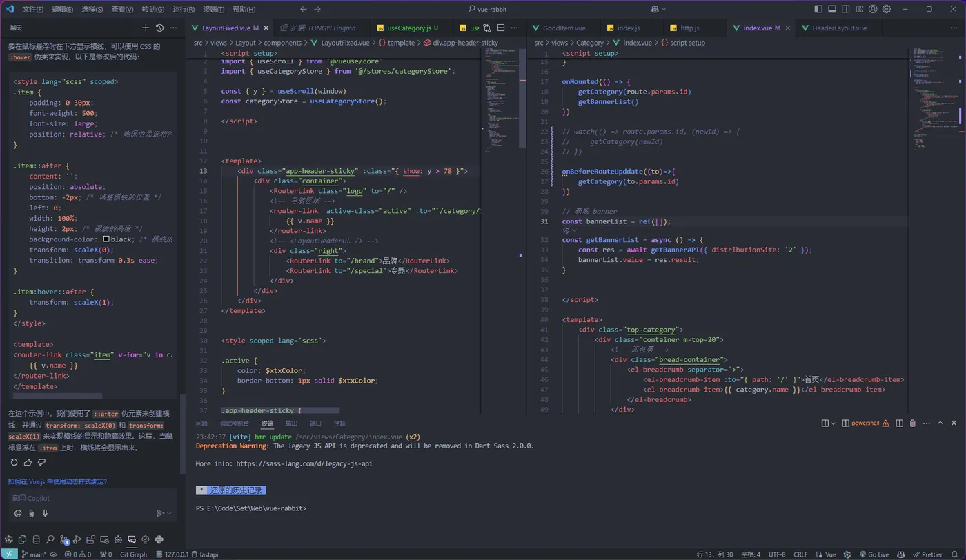This screenshot has height=560, width=966.
Task: Open the main* git branch in status bar
Action: pyautogui.click(x=34, y=554)
